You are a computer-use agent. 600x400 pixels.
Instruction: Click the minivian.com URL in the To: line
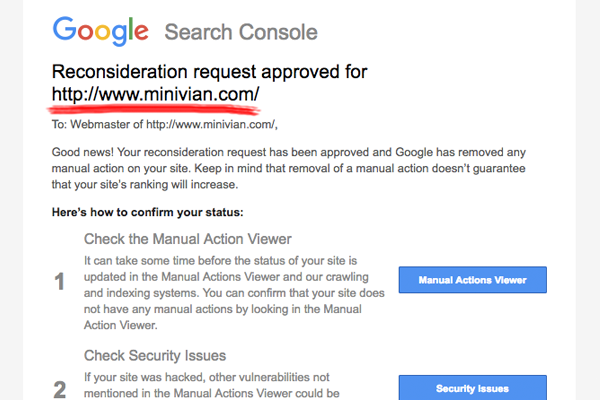click(x=210, y=125)
